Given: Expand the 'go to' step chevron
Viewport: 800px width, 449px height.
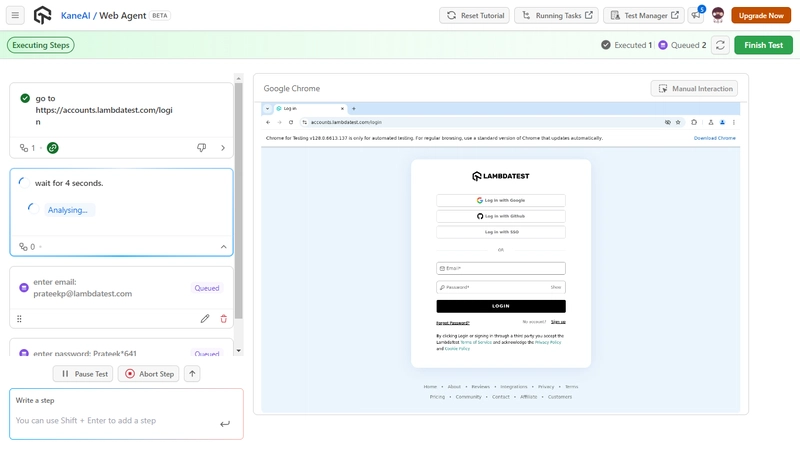Looking at the screenshot, I should click(x=223, y=148).
